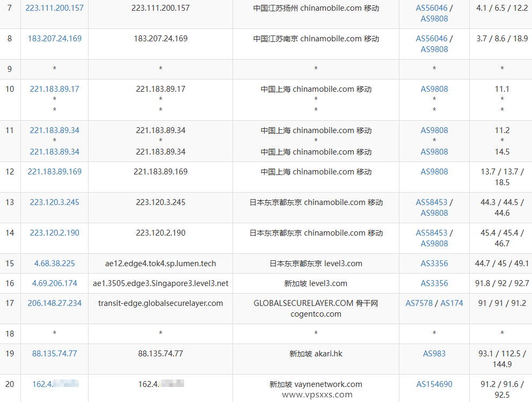Screen dimensions: 532x402
Task: Open IP link 183.207.24.169 in hop 8
Action: click(55, 38)
